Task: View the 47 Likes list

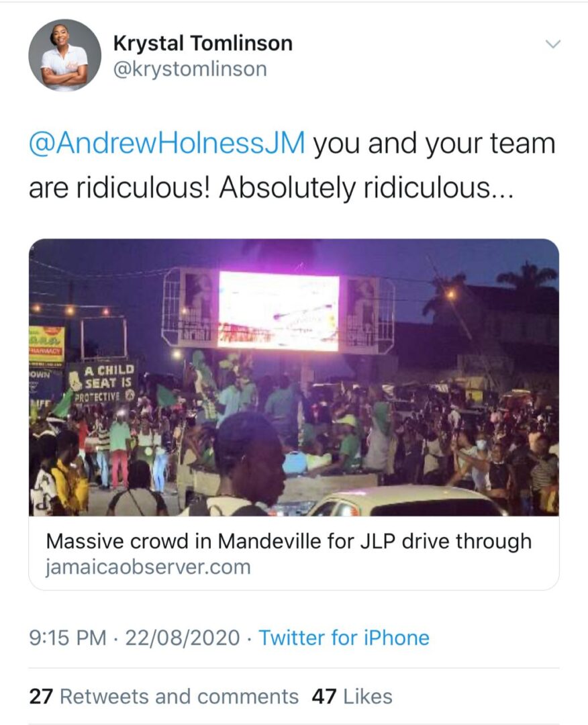Action: click(352, 696)
